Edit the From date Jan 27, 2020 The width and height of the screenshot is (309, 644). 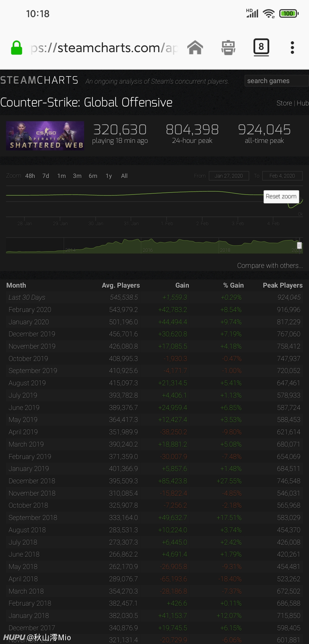pos(229,176)
